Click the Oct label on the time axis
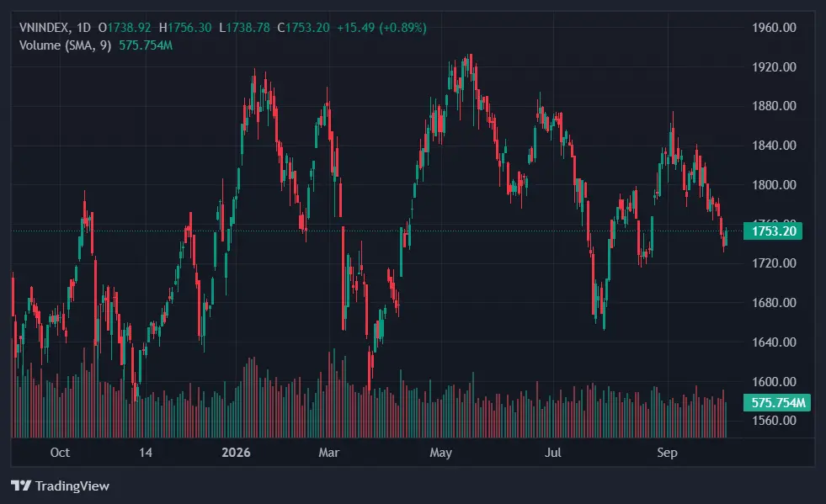 click(60, 453)
